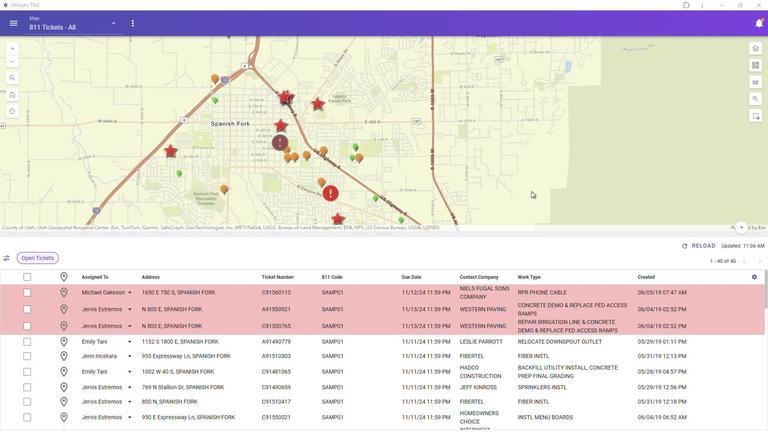Viewport: 768px width, 432px height.
Task: Click the RELOAD button
Action: click(699, 246)
